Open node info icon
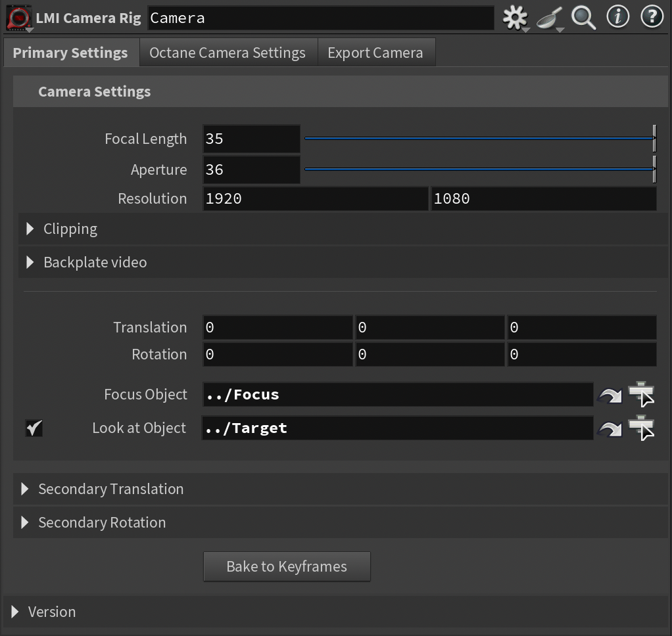 point(617,17)
